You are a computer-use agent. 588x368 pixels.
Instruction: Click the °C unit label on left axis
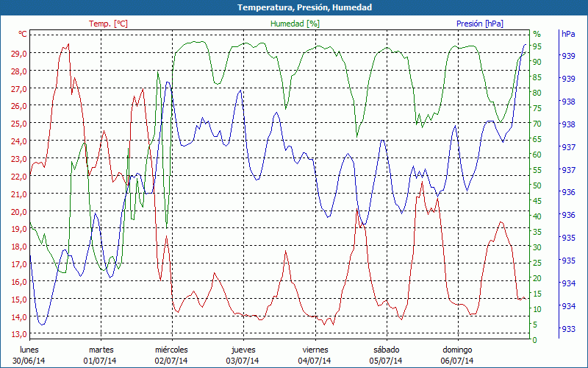(22, 34)
